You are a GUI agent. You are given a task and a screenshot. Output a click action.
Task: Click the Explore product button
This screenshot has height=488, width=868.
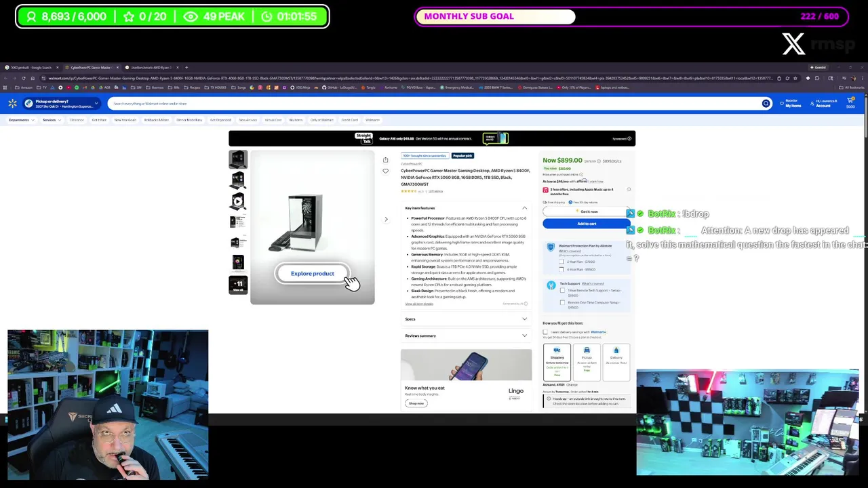click(x=313, y=273)
